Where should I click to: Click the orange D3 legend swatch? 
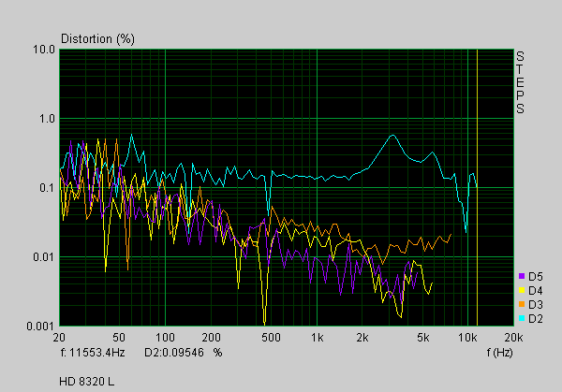[522, 304]
